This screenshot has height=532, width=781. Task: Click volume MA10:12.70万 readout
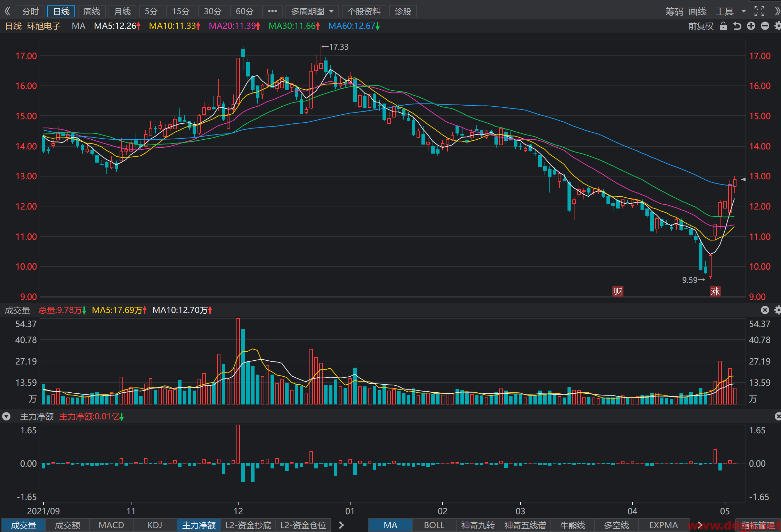[x=182, y=310]
